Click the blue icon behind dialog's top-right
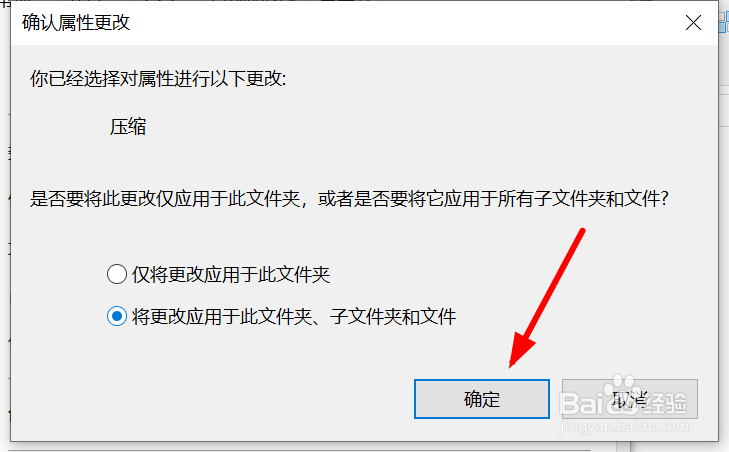 [723, 21]
